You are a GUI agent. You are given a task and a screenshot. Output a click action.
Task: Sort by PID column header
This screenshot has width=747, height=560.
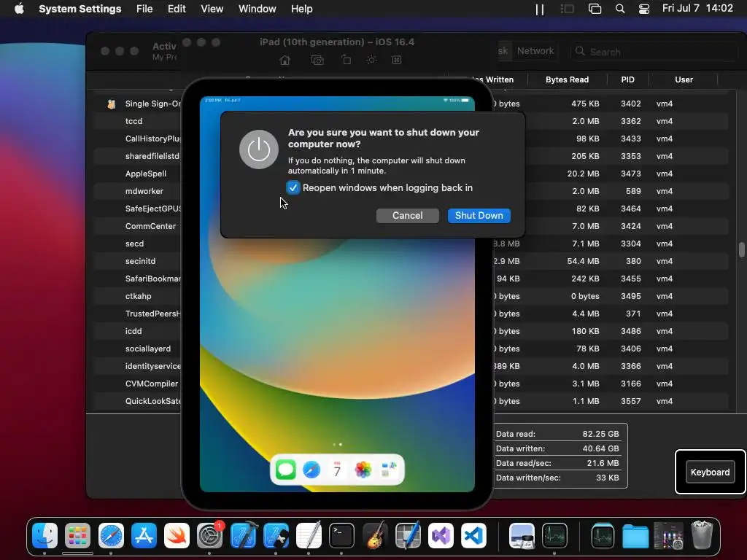tap(627, 79)
